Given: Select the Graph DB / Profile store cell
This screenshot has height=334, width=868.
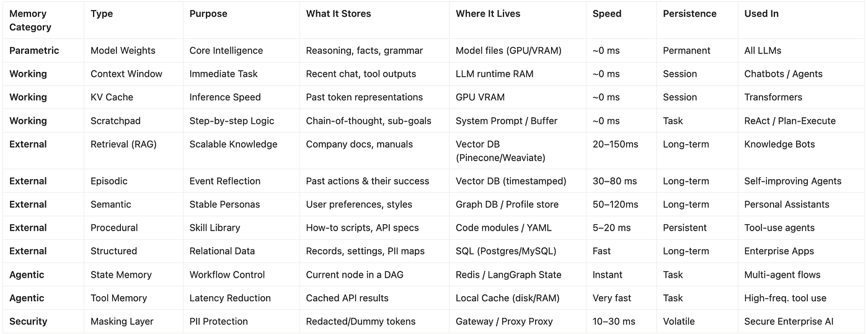Looking at the screenshot, I should pyautogui.click(x=507, y=204).
